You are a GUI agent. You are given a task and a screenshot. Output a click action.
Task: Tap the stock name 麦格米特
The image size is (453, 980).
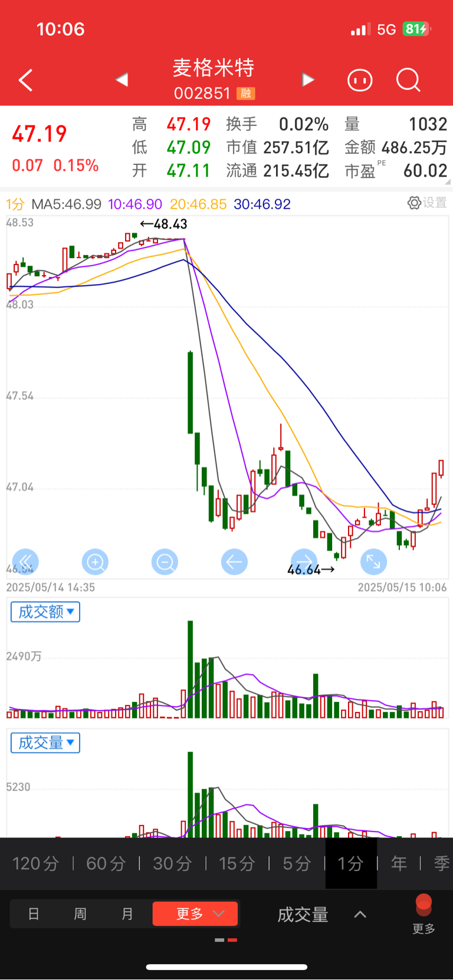[x=214, y=68]
